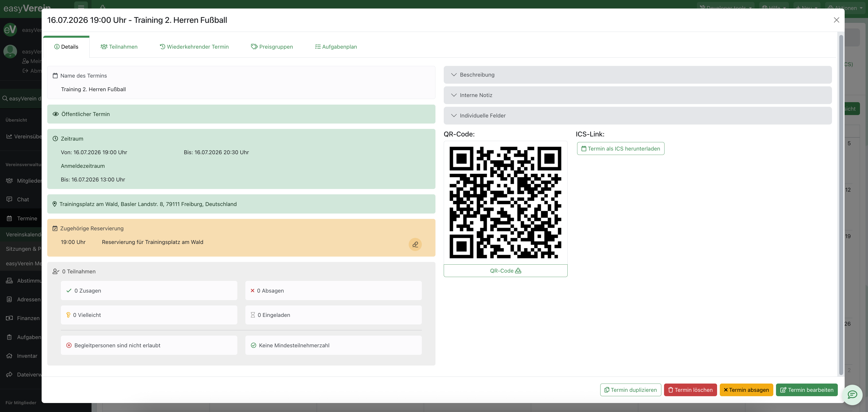The width and height of the screenshot is (868, 412).
Task: Click the Abstimmungen ballot icon in sidebar
Action: (x=9, y=280)
